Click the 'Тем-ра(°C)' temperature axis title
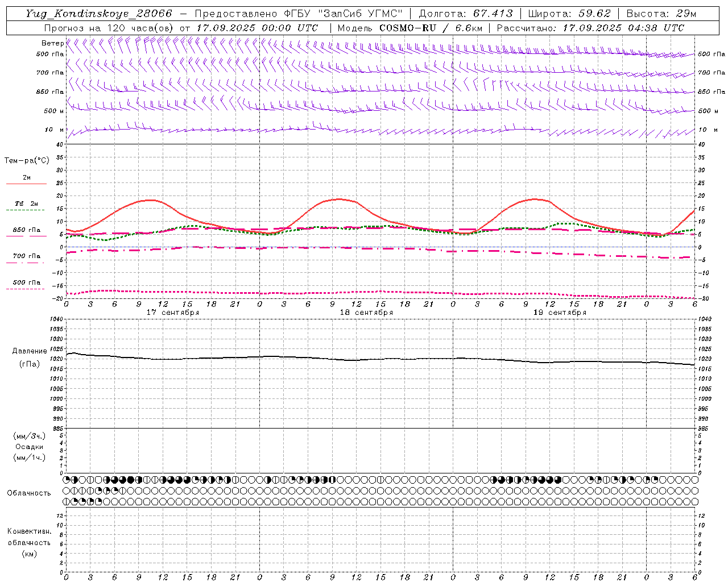 [27, 161]
